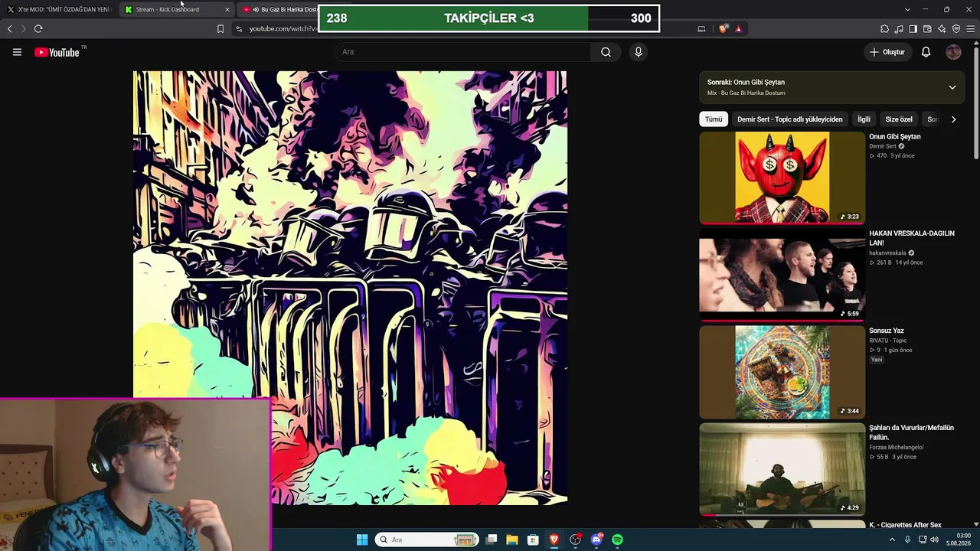Open the 'Onun Gibi Şeytan' video title

(894, 136)
